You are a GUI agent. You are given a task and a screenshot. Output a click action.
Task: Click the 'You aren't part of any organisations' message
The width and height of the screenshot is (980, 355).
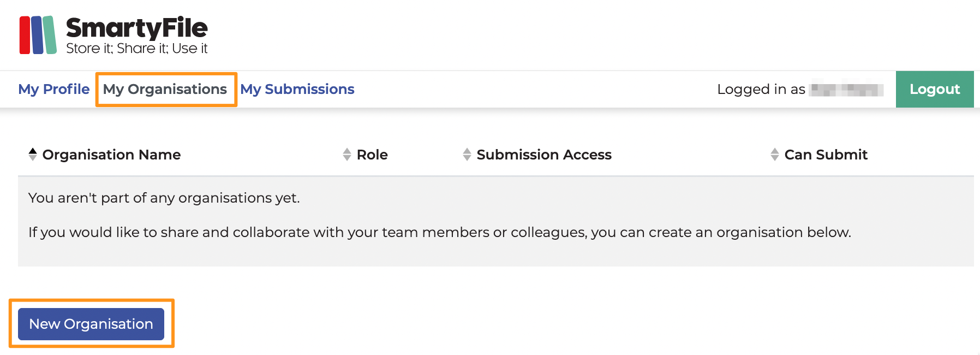point(164,198)
